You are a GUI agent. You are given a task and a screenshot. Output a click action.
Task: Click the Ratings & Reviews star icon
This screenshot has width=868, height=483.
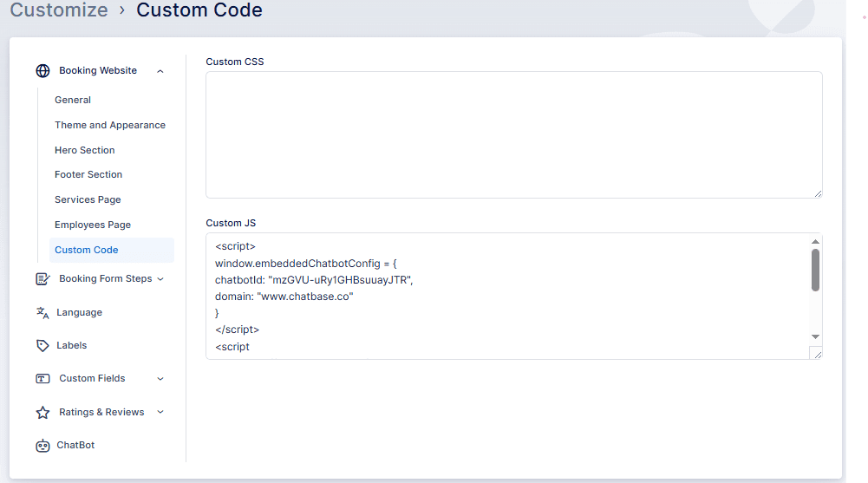(42, 412)
